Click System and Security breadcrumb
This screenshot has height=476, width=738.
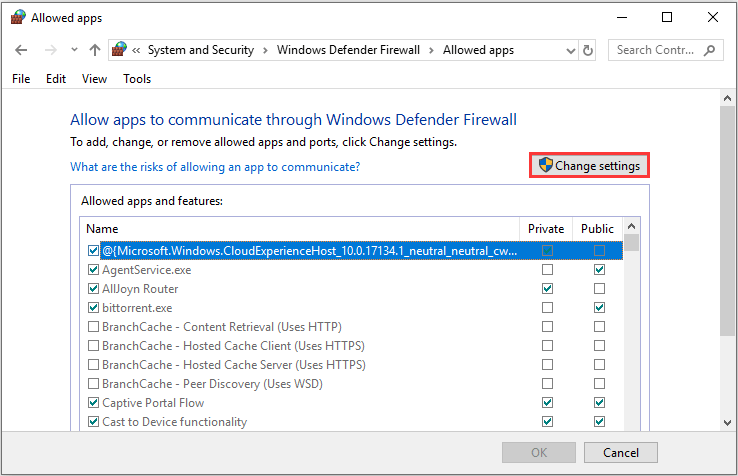(201, 50)
